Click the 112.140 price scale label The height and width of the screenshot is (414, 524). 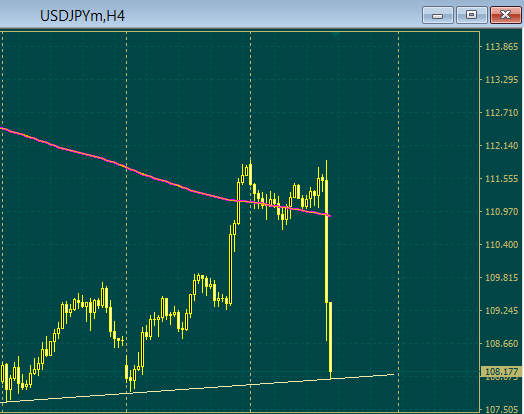[x=501, y=146]
